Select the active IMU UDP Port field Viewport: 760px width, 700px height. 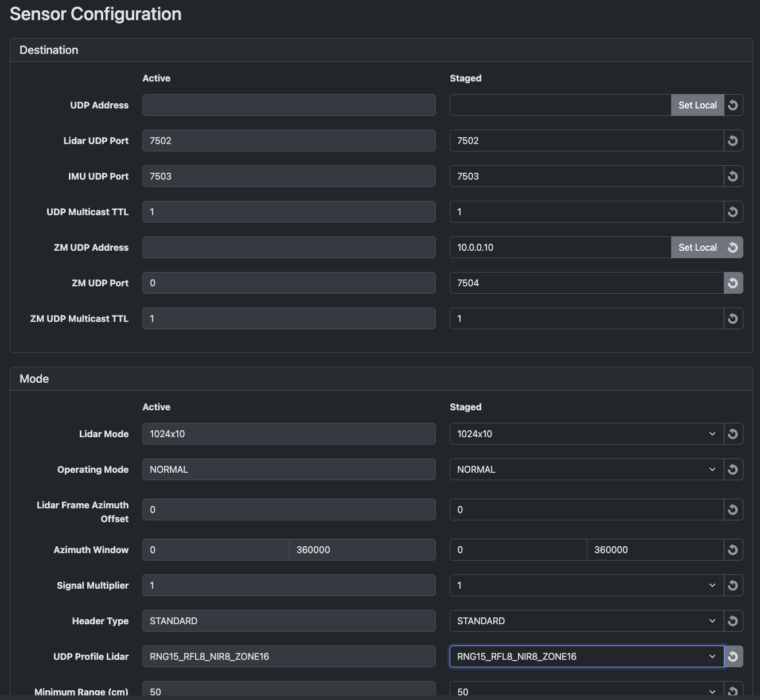[x=289, y=176]
